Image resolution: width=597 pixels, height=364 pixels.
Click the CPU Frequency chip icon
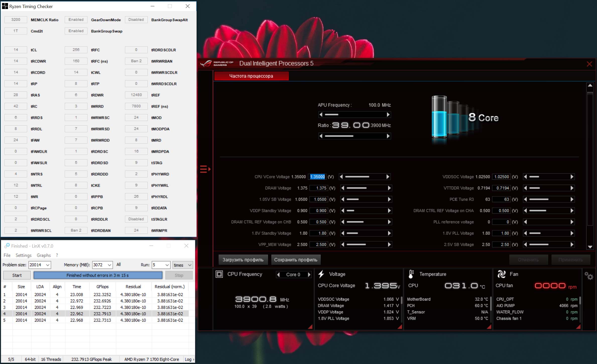(x=219, y=274)
